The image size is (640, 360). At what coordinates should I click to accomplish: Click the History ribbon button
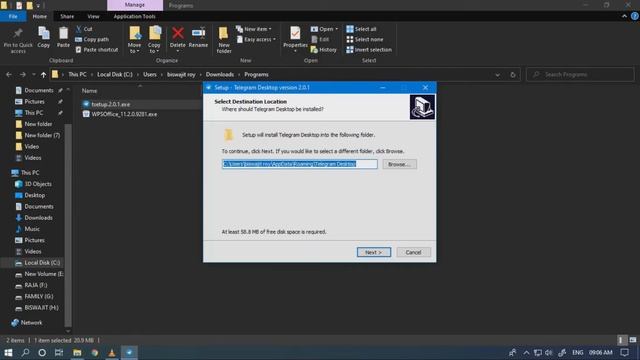(324, 49)
